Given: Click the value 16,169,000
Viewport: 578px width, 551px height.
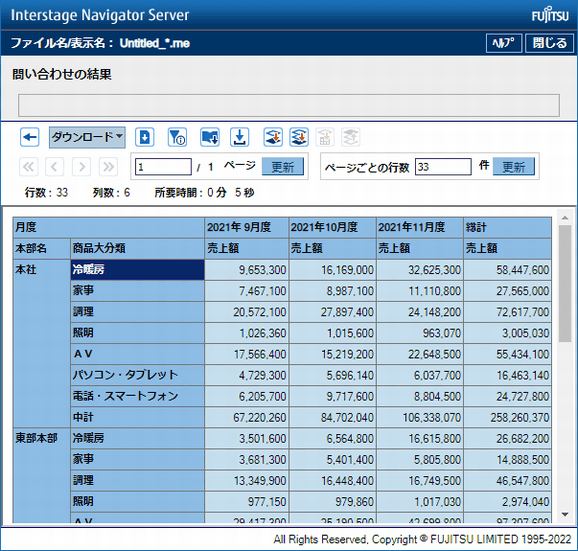Looking at the screenshot, I should click(332, 270).
